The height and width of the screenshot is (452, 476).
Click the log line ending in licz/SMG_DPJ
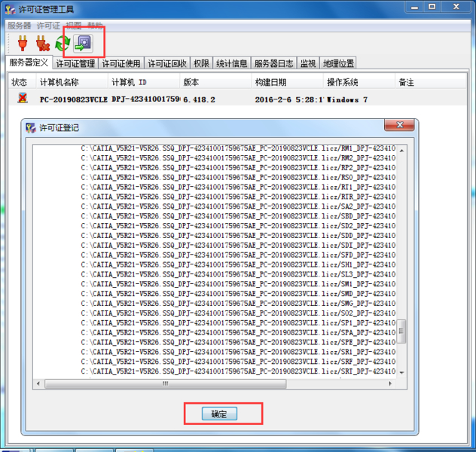(238, 304)
